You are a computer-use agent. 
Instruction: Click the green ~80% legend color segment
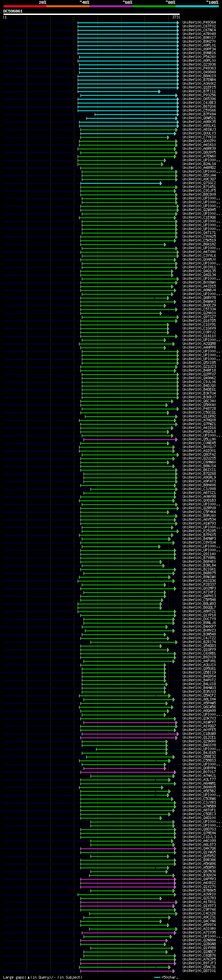point(154,7)
